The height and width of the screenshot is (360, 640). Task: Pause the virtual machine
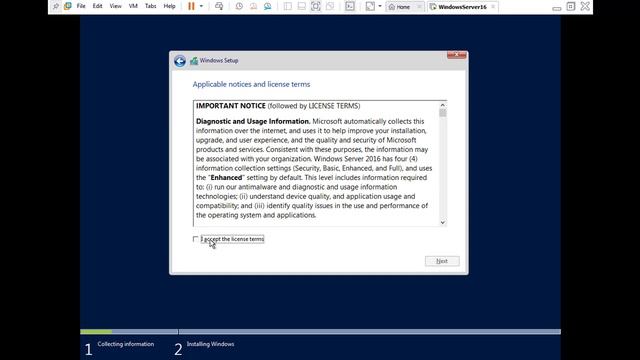click(191, 6)
